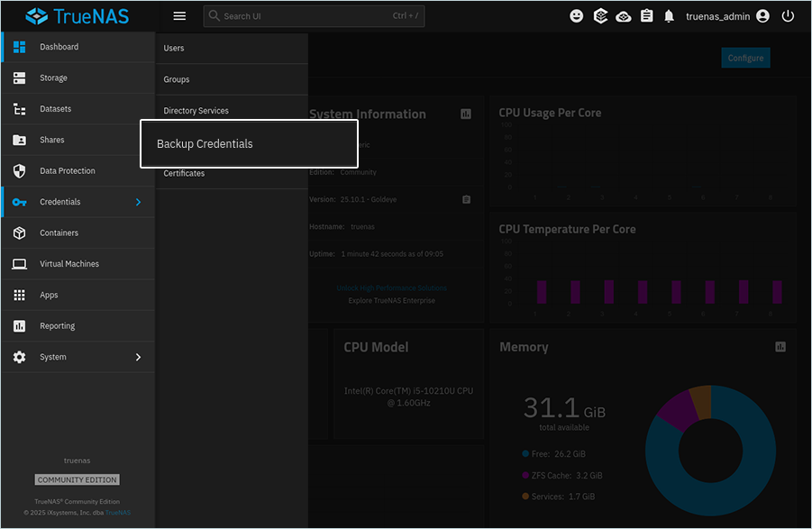
Task: Go to Data Protection in sidebar
Action: pos(78,171)
